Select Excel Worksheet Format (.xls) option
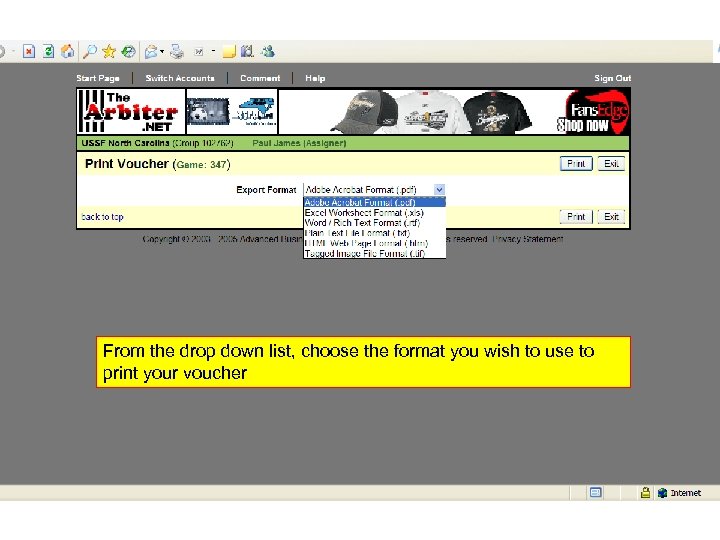The image size is (720, 540). click(374, 213)
